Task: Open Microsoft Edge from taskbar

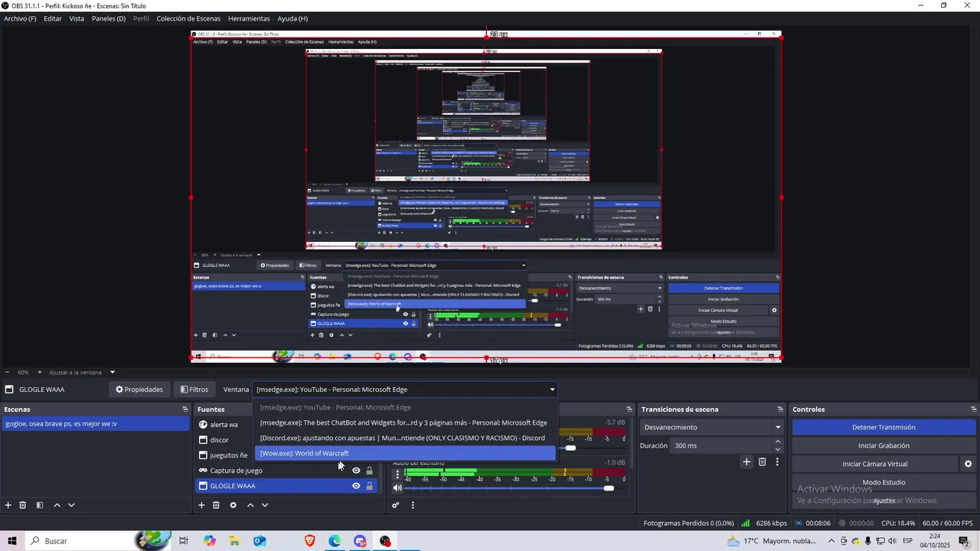Action: pyautogui.click(x=335, y=541)
